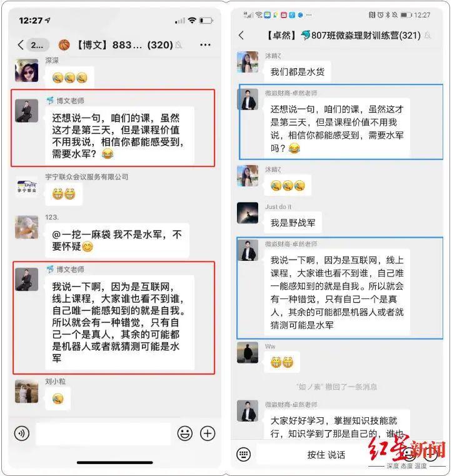Image resolution: width=452 pixels, height=476 pixels.
Task: Tap the back arrow in the left chat
Action: click(21, 45)
